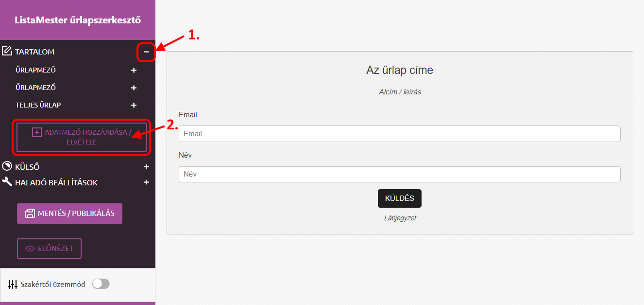Collapse the TARTALOM section minus icon

(146, 52)
